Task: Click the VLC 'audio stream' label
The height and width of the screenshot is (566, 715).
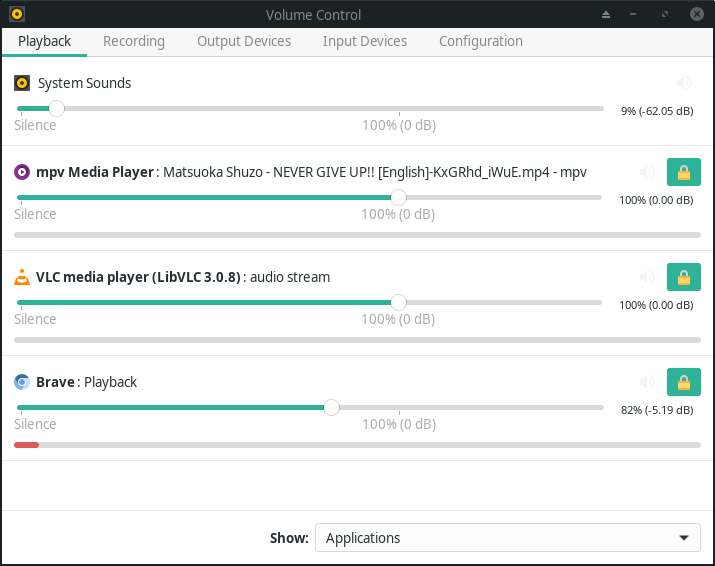Action: click(x=290, y=277)
